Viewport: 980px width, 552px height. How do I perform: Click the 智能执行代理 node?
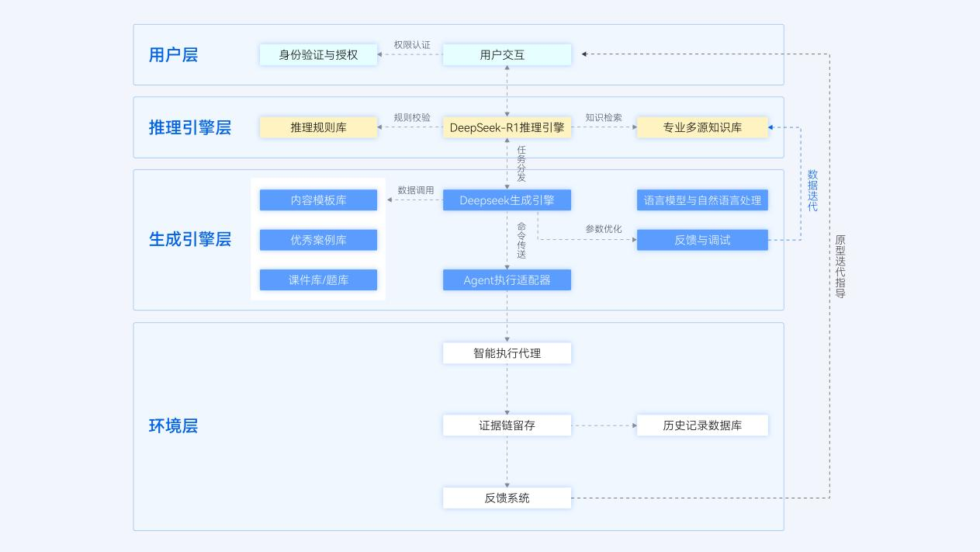pyautogui.click(x=507, y=353)
